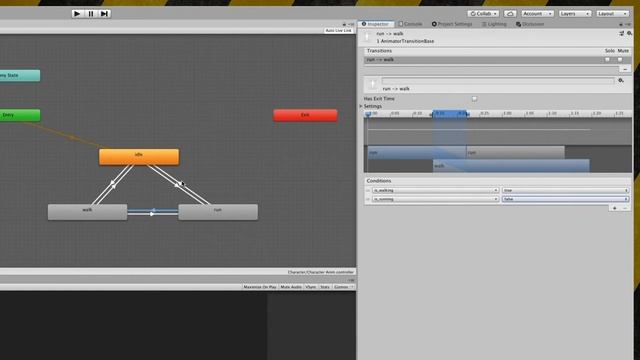The image size is (640, 360).
Task: Click the highlighted walk-run transition line
Action: pos(153,210)
